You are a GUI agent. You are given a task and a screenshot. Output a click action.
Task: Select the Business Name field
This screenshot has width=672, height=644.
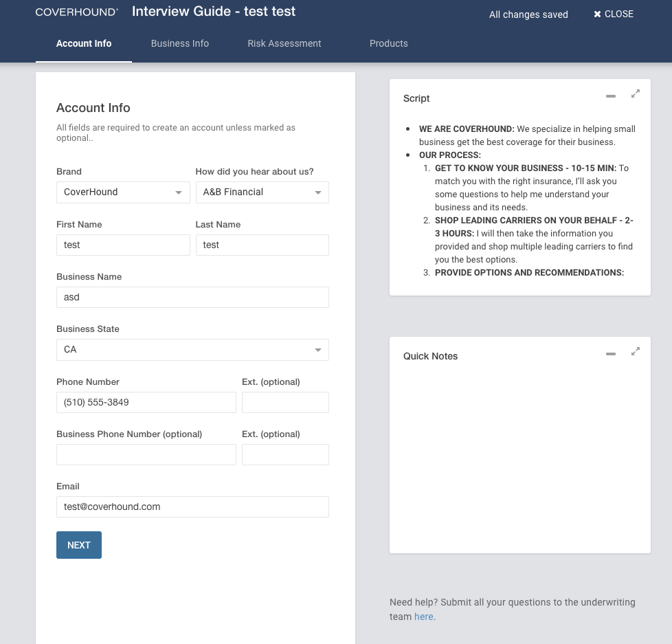[x=192, y=297]
